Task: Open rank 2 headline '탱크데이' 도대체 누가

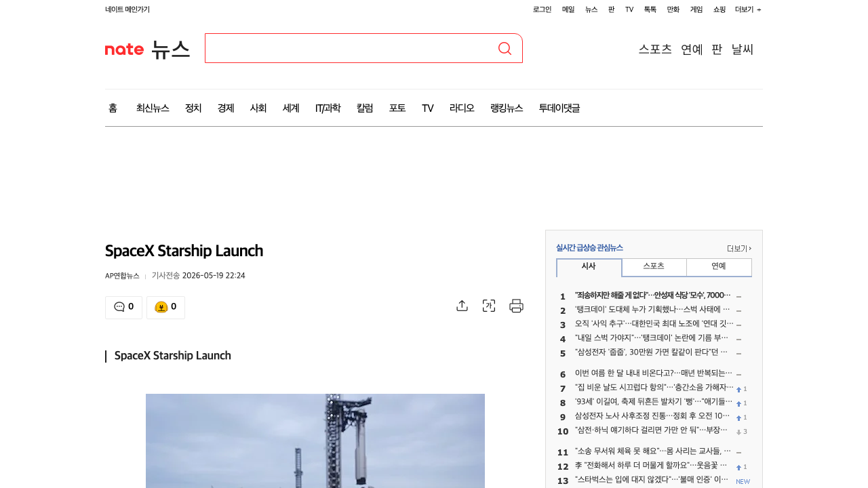Action: pos(652,310)
